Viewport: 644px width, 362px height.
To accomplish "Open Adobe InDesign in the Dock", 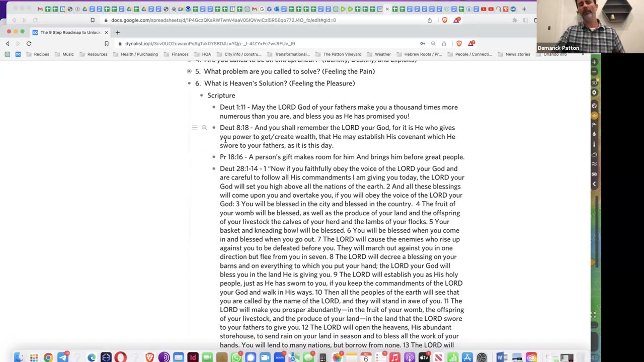I will click(x=193, y=357).
